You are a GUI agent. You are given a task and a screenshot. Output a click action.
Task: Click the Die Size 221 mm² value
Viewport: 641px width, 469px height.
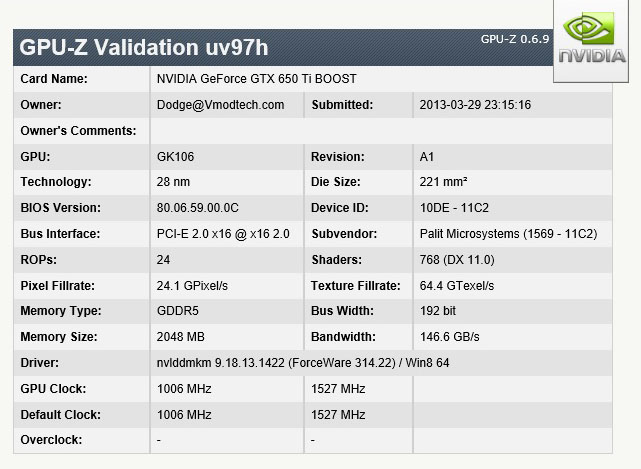444,183
